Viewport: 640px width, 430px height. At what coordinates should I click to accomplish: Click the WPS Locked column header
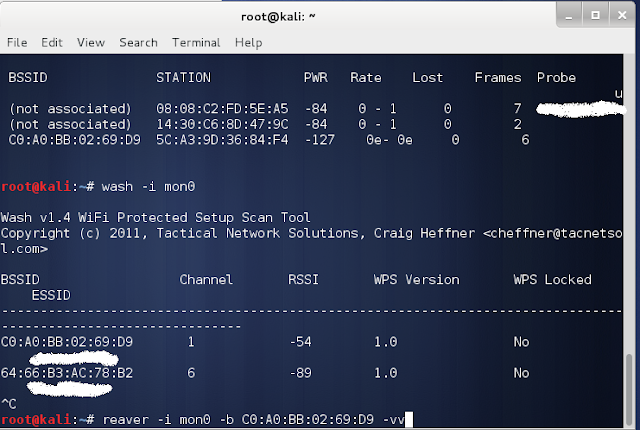pos(552,279)
